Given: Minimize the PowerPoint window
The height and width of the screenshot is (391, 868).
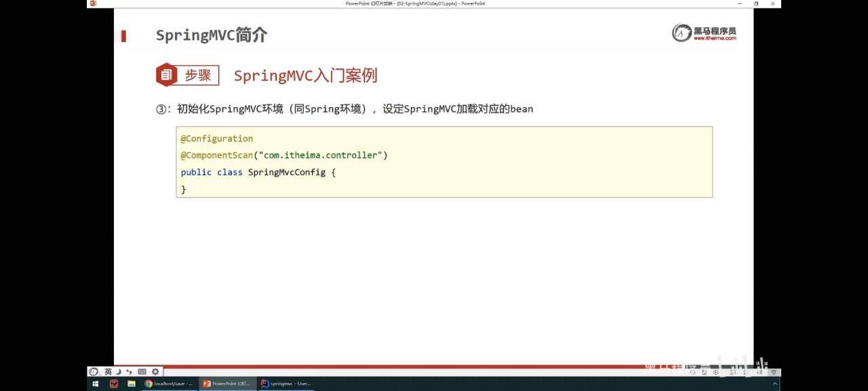Looking at the screenshot, I should [x=740, y=3].
